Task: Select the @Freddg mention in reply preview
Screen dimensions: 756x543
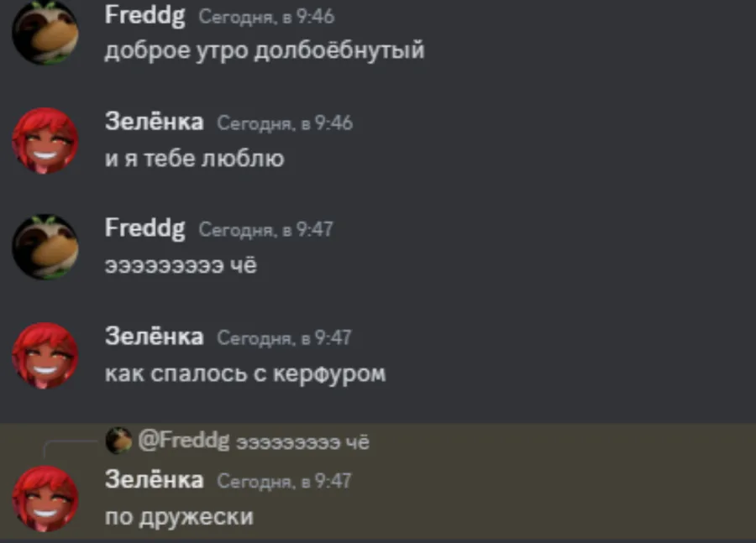Action: [184, 441]
